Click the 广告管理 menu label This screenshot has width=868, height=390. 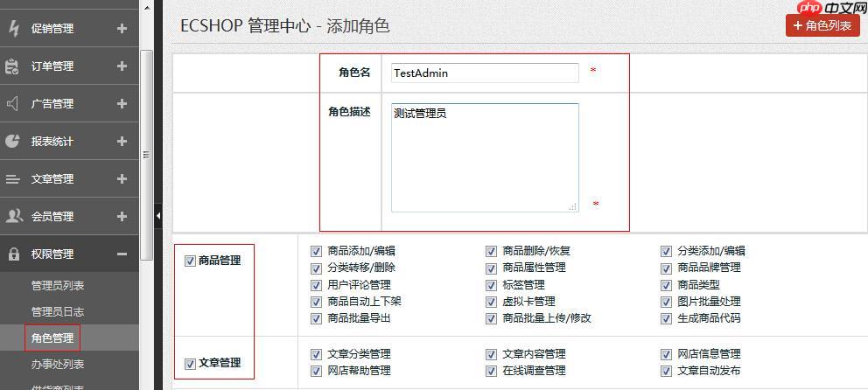(52, 104)
